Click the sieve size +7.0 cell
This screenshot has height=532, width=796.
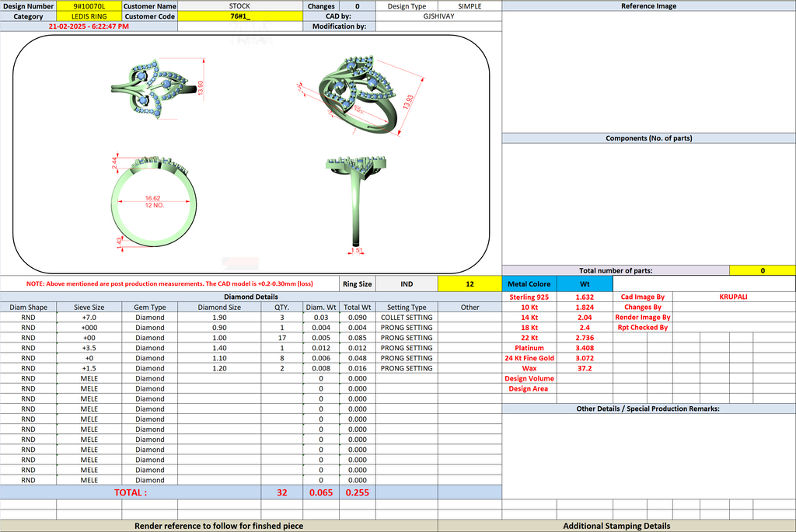coord(89,318)
